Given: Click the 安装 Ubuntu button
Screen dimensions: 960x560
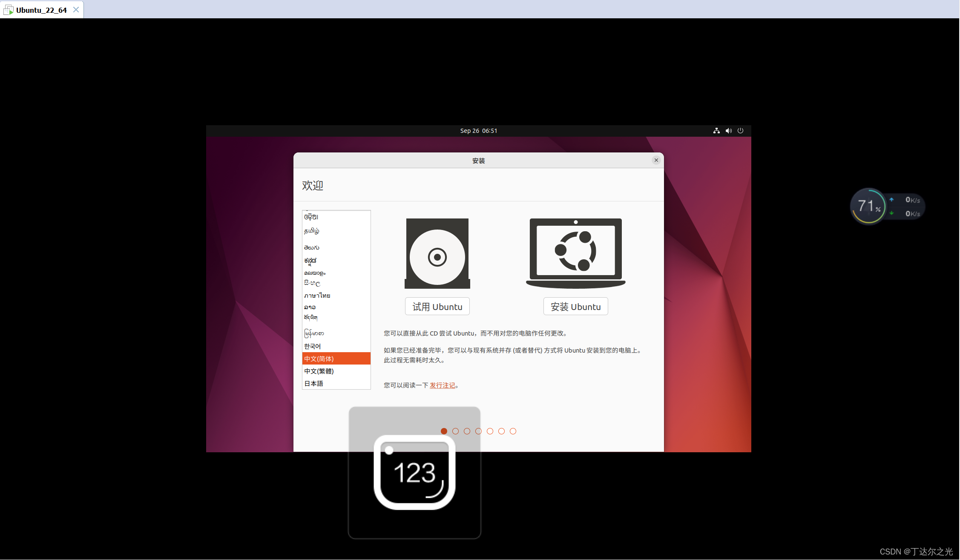Looking at the screenshot, I should coord(575,307).
